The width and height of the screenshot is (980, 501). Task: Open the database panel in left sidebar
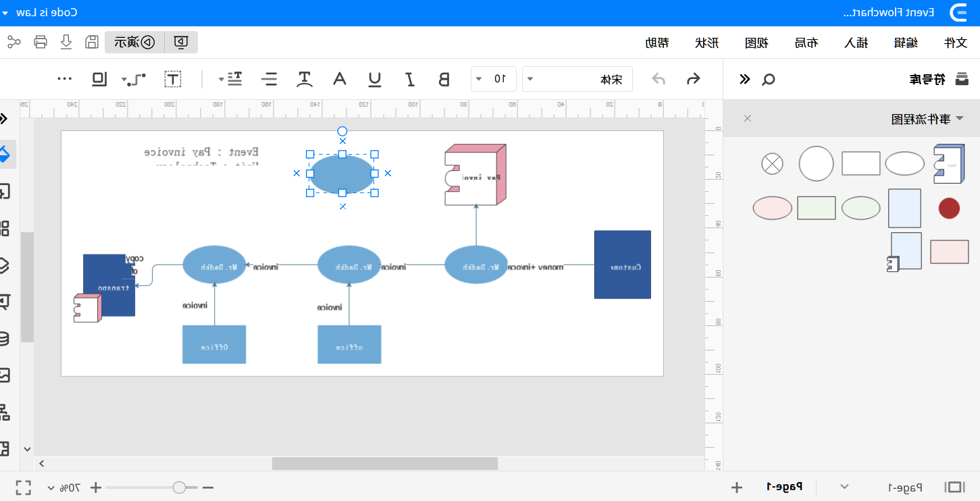point(4,338)
